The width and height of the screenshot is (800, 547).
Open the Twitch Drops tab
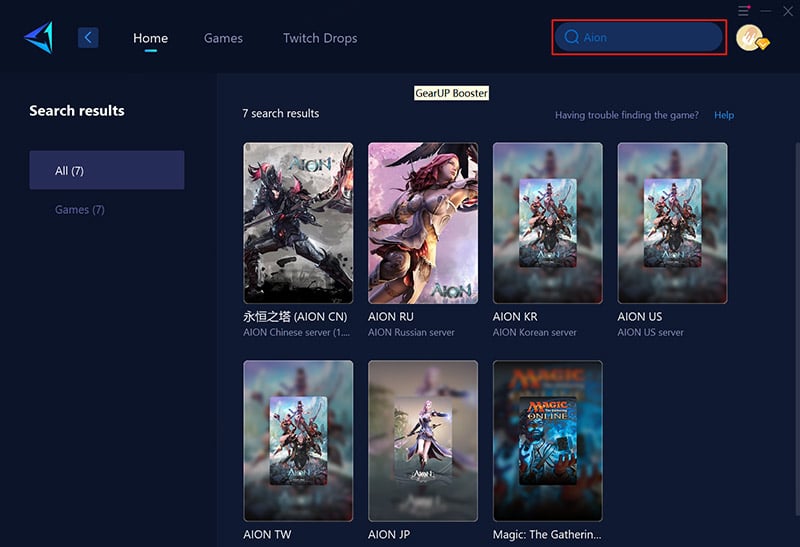(320, 38)
